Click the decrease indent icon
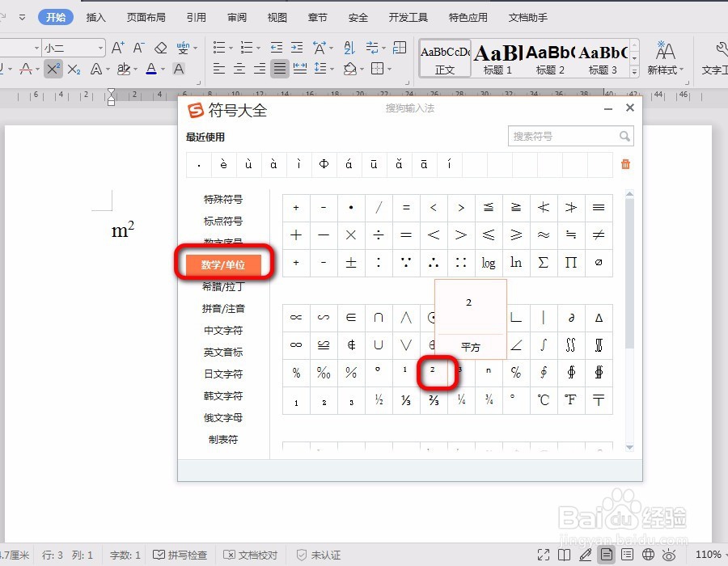Viewport: 728px width, 566px height. point(277,48)
